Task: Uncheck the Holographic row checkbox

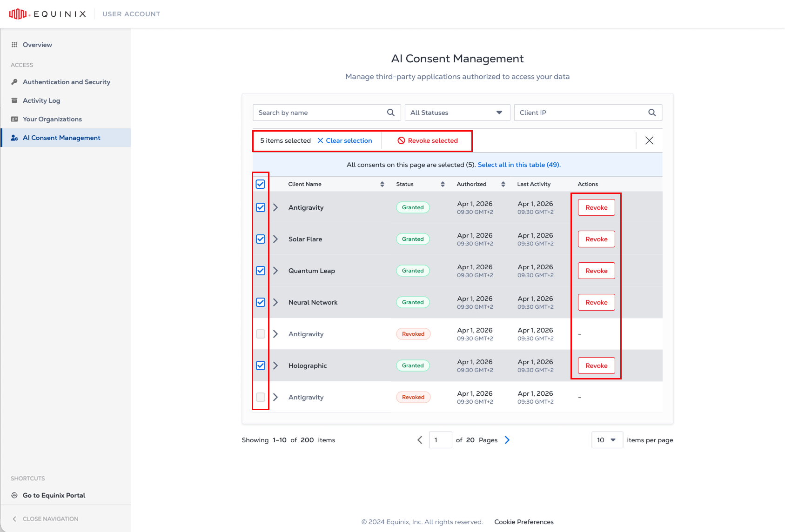Action: tap(261, 366)
